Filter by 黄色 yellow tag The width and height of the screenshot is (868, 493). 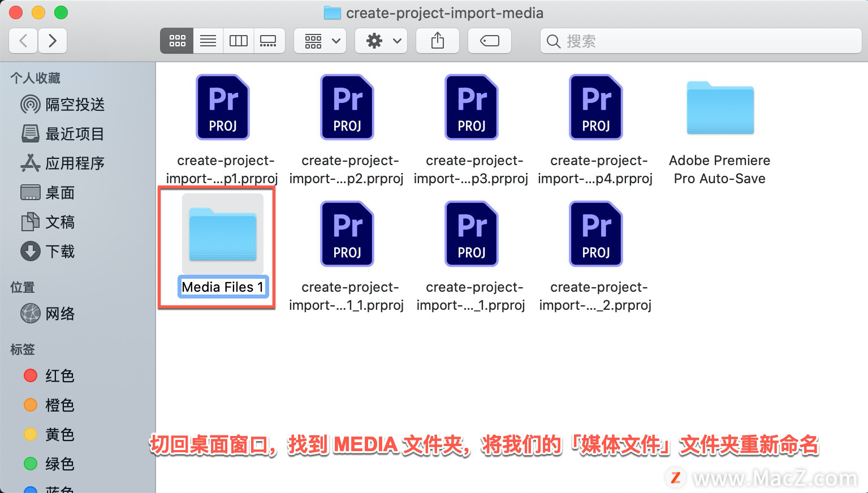[48, 435]
